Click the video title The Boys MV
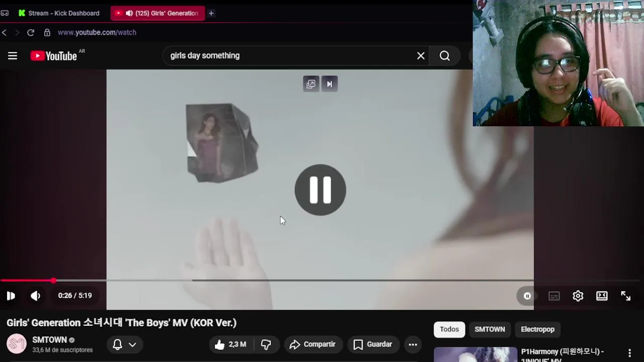The image size is (644, 362). pyautogui.click(x=121, y=323)
